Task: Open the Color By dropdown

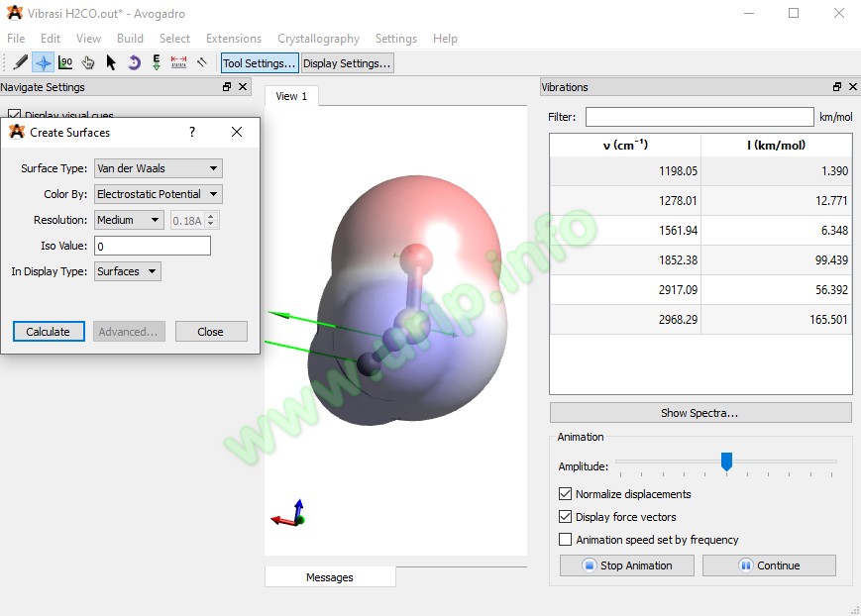Action: [x=159, y=194]
